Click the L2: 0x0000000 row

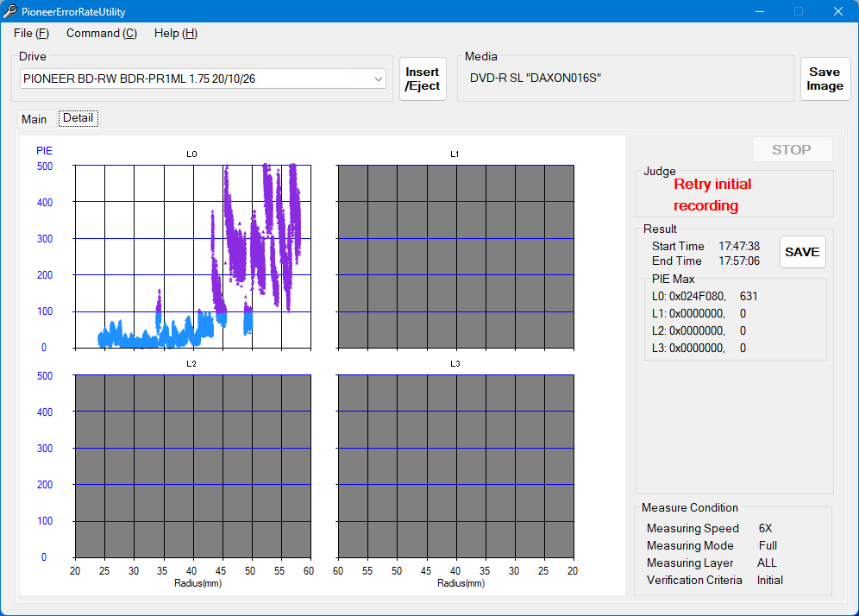(x=699, y=330)
